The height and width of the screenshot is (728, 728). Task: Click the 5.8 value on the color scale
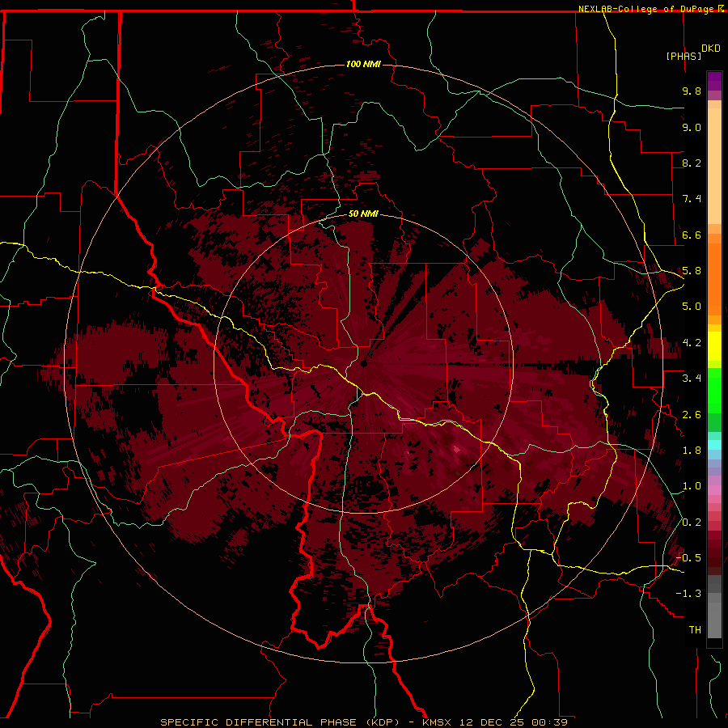click(x=692, y=271)
